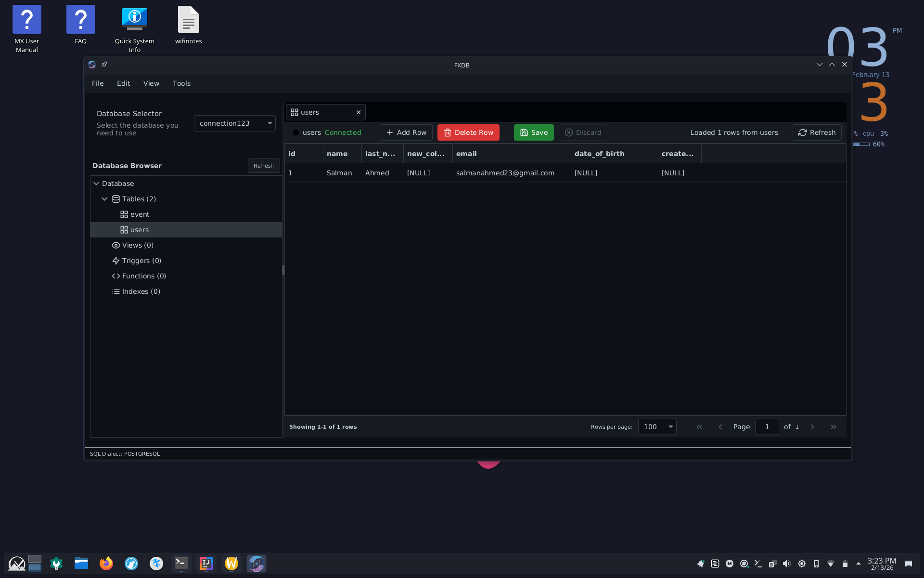The width and height of the screenshot is (924, 578).
Task: Click the pin window icon
Action: click(104, 65)
